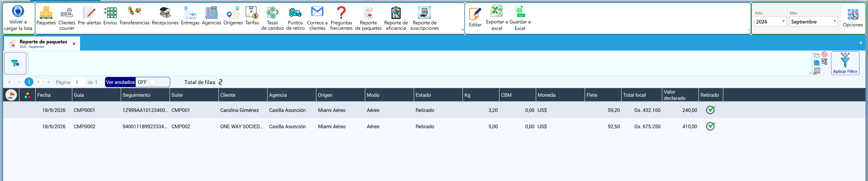
Task: Click the save filter floppy disk icon
Action: (x=816, y=63)
